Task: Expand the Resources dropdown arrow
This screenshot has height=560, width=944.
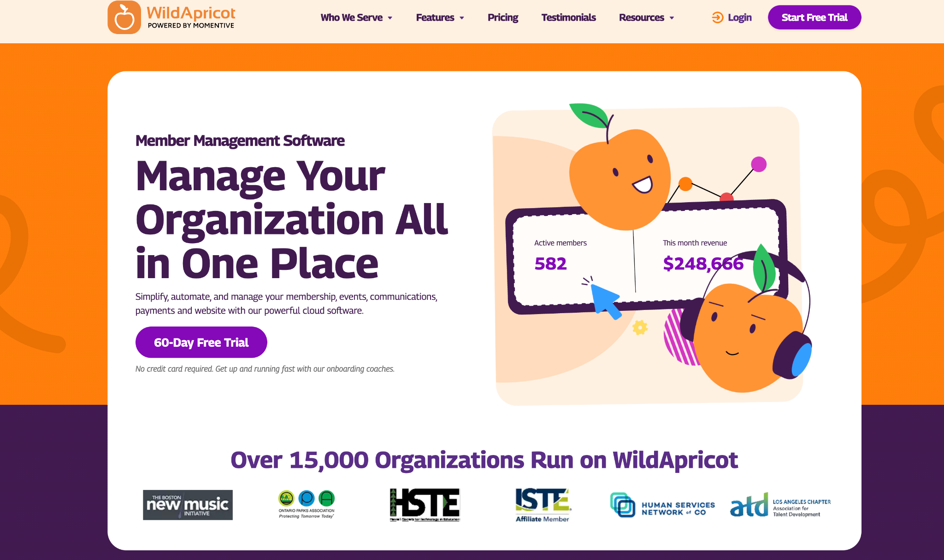Action: pyautogui.click(x=672, y=18)
